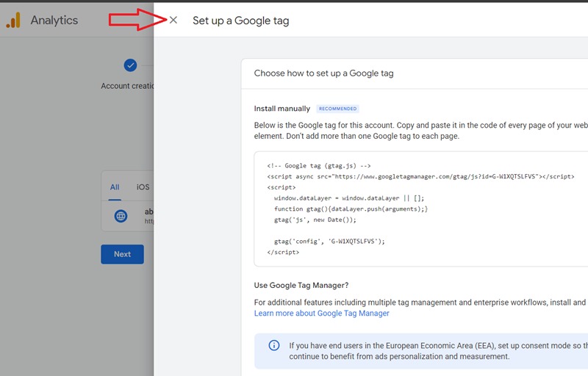Click the closing </script> code line
Image resolution: width=588 pixels, height=376 pixels.
[283, 253]
